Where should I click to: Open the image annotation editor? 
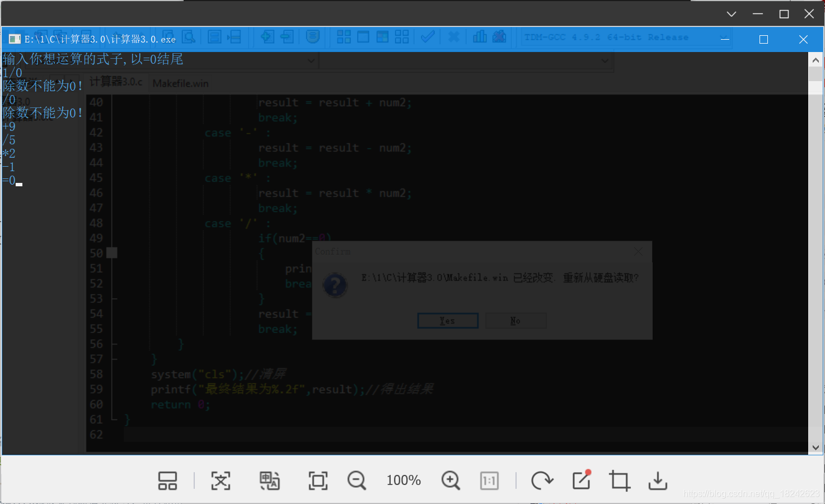(x=580, y=480)
